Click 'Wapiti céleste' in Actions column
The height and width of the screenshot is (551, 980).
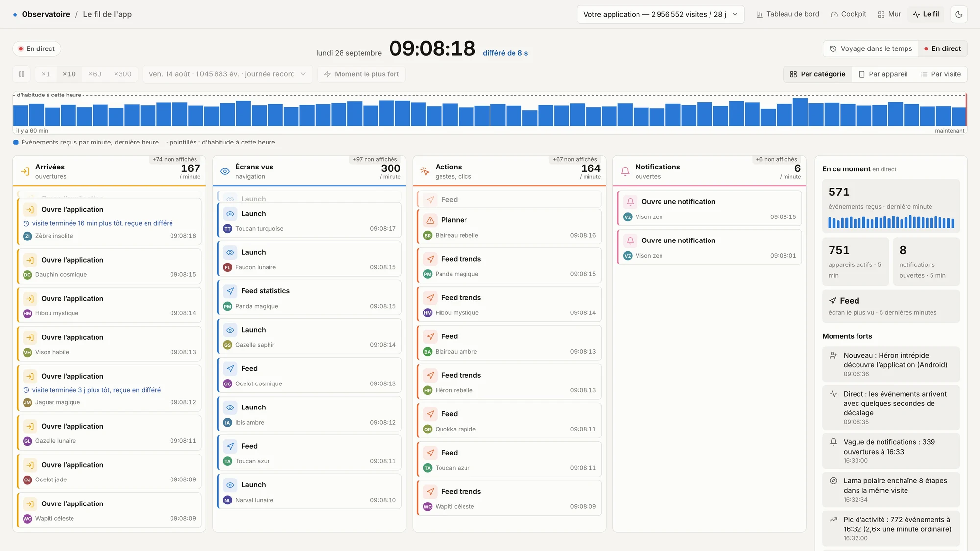tap(455, 507)
